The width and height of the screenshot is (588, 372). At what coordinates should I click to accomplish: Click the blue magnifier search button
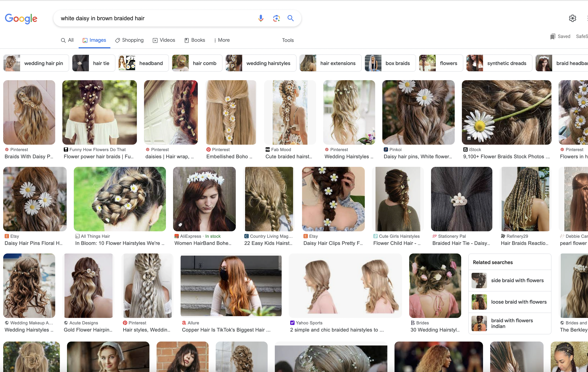[290, 18]
